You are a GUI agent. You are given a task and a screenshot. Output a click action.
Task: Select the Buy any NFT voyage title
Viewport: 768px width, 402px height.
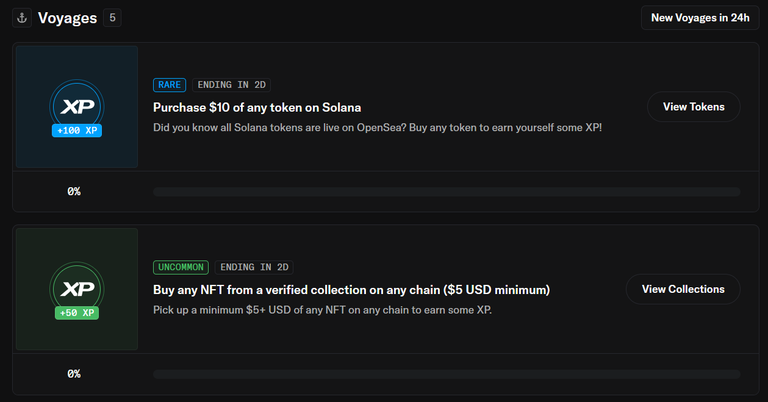pyautogui.click(x=351, y=290)
